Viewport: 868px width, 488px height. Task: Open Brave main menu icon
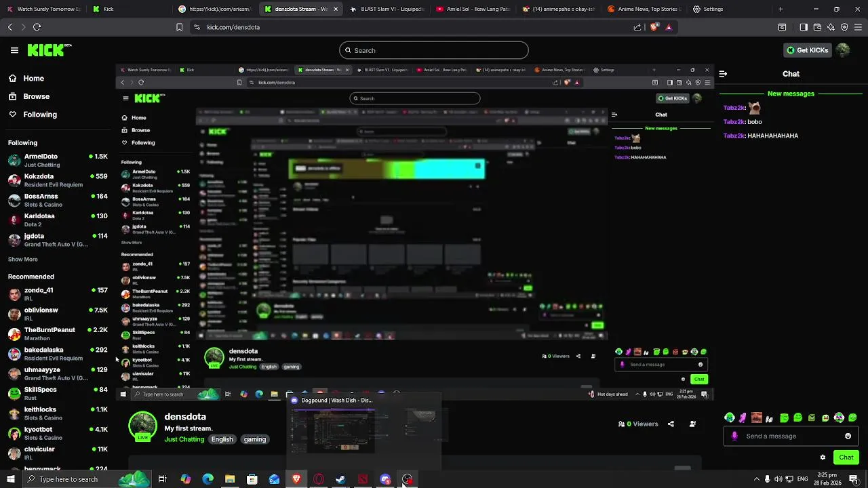pos(858,27)
